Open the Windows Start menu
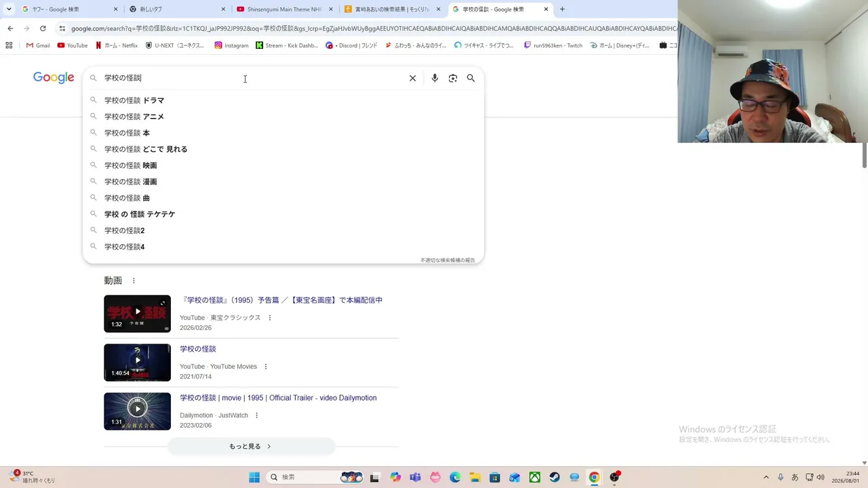 254,477
